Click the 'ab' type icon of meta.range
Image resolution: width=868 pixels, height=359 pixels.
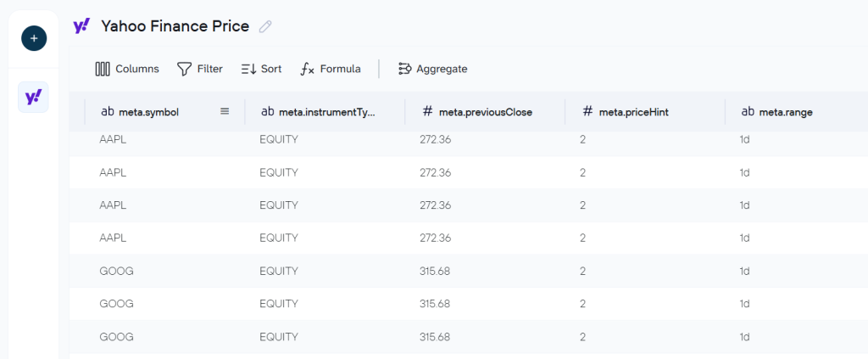coord(748,111)
